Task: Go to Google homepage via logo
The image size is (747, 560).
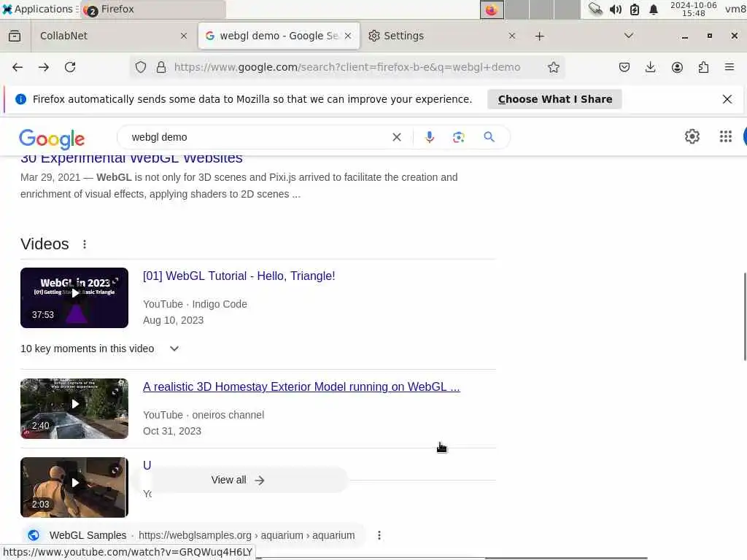Action: tap(52, 139)
